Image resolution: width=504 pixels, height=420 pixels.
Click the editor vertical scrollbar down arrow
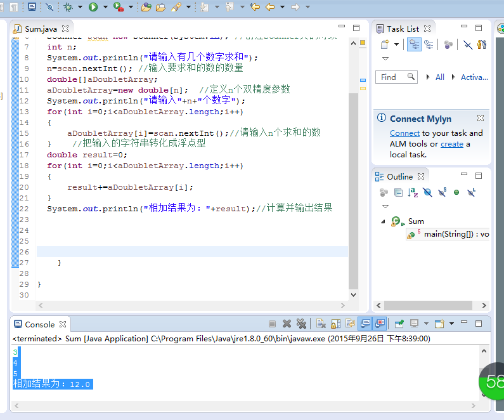coord(353,295)
